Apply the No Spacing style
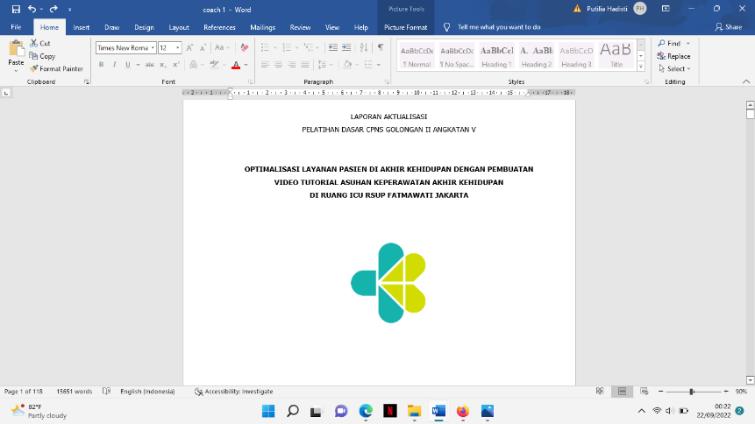755x424 pixels. (456, 56)
